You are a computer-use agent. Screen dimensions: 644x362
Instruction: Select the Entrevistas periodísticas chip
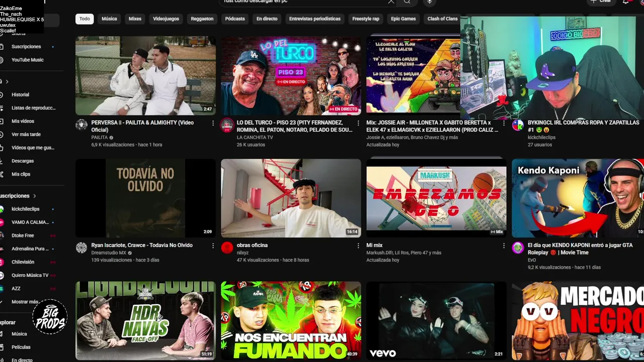coord(315,19)
